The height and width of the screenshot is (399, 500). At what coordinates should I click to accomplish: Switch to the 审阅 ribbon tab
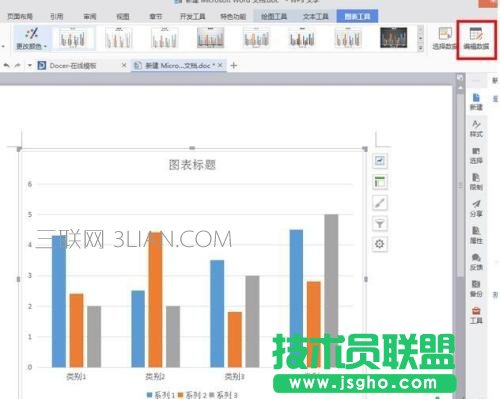point(90,16)
